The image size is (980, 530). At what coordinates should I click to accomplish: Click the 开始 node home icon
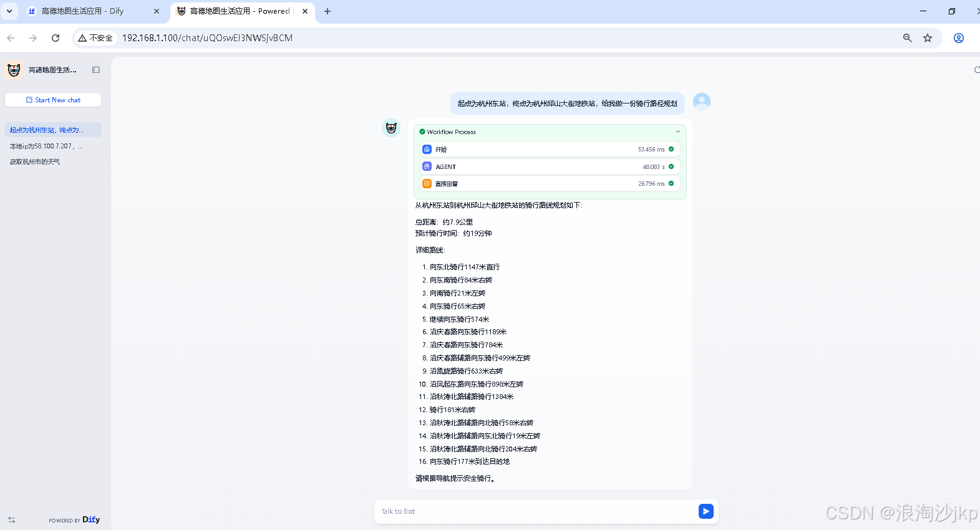pos(427,150)
